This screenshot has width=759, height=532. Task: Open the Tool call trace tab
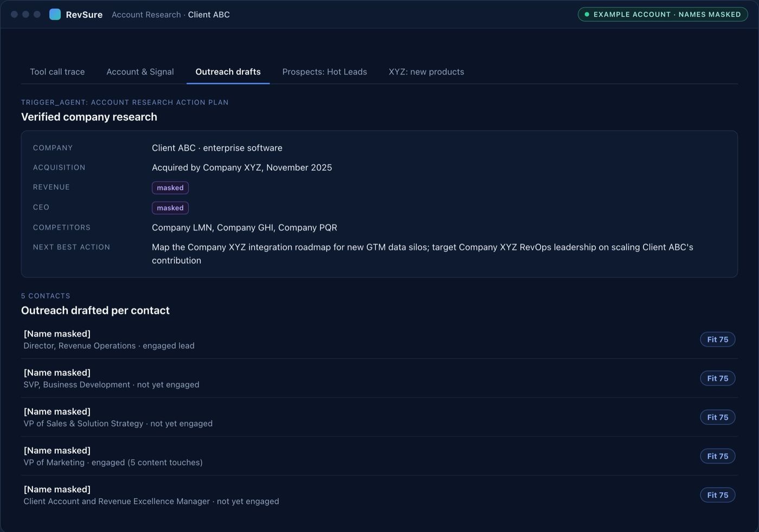click(57, 72)
